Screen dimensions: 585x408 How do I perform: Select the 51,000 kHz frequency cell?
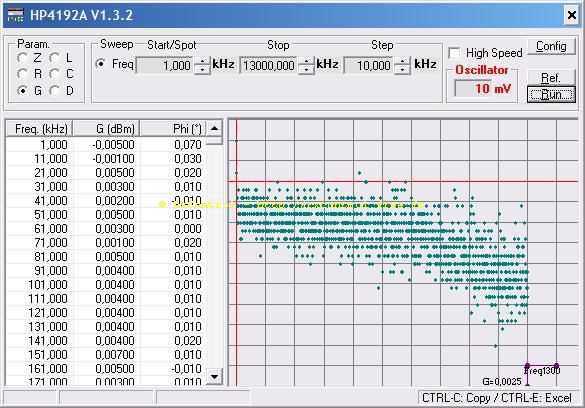(40, 214)
